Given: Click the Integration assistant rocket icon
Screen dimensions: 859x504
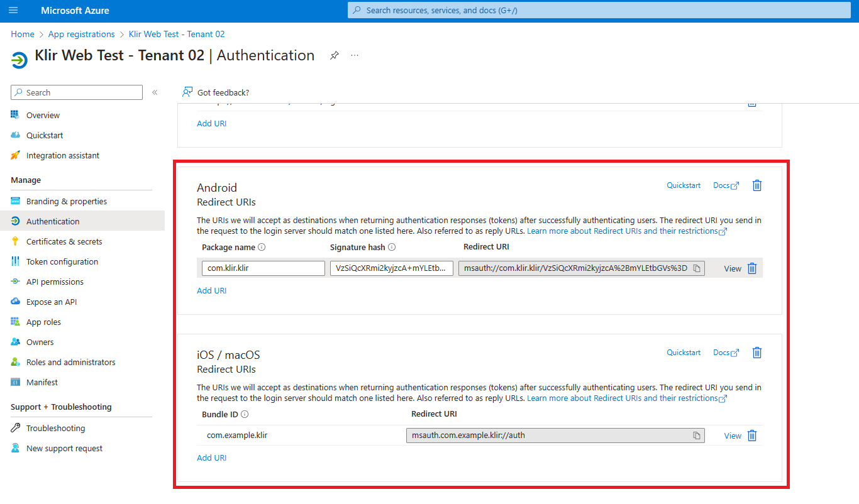Looking at the screenshot, I should pyautogui.click(x=15, y=155).
